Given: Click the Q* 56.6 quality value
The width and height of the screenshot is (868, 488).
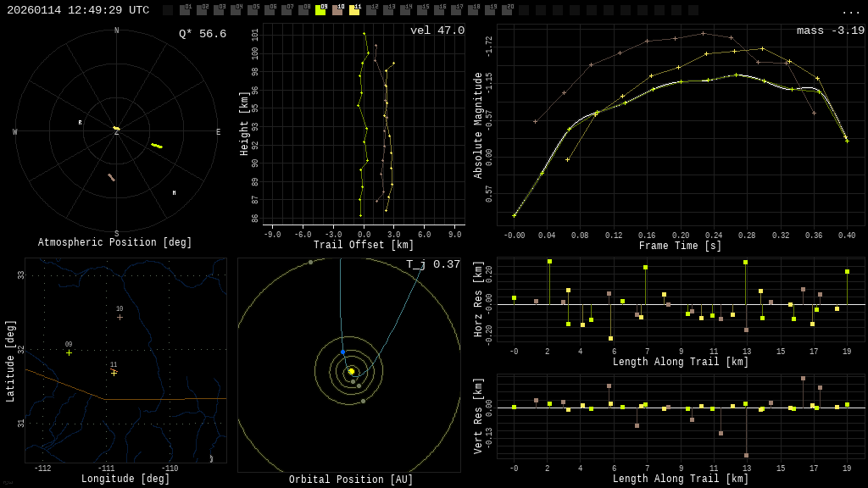Looking at the screenshot, I should point(203,34).
